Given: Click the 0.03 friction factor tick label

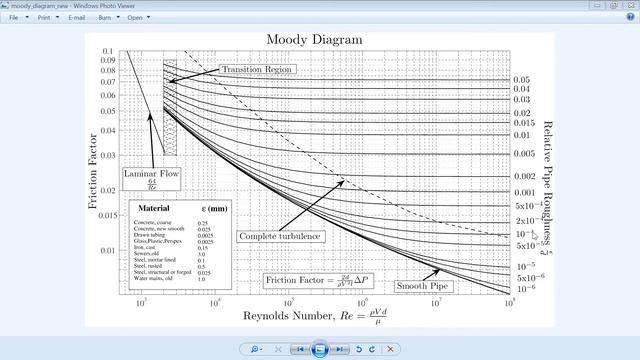Looking at the screenshot, I should (x=108, y=155).
